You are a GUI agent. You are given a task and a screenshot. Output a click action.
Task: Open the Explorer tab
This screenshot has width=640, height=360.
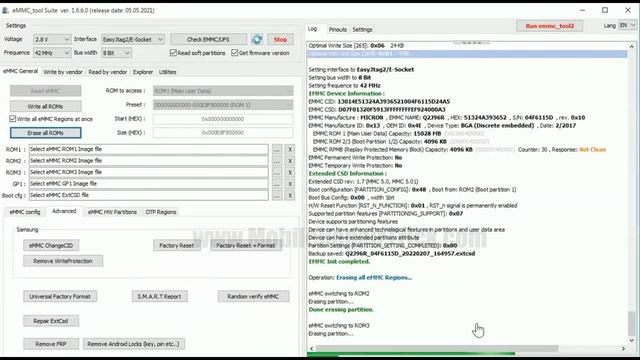(x=143, y=72)
